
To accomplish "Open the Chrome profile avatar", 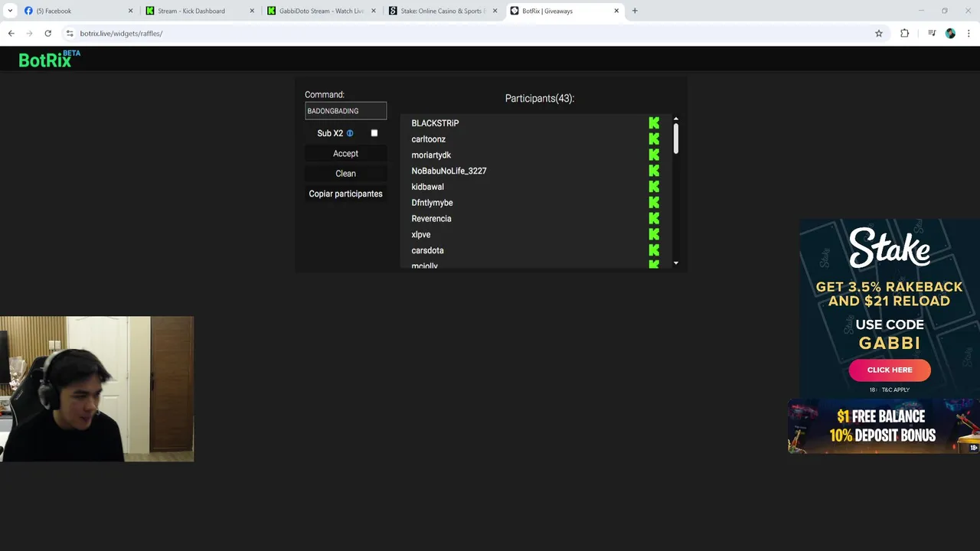I will [x=950, y=34].
